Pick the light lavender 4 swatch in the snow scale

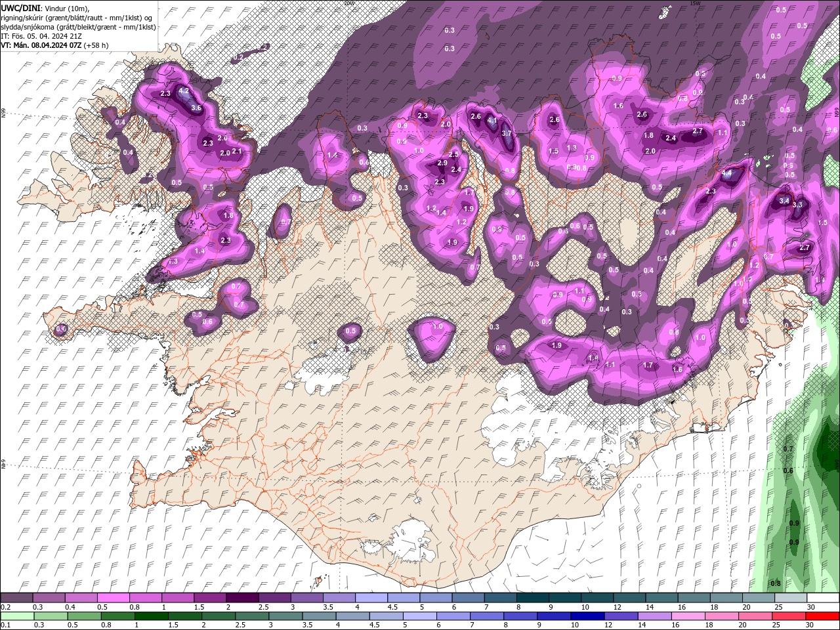(x=371, y=598)
